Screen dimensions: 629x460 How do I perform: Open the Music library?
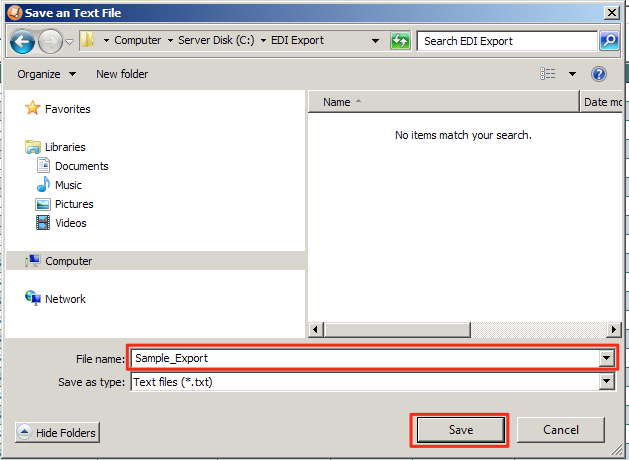68,185
